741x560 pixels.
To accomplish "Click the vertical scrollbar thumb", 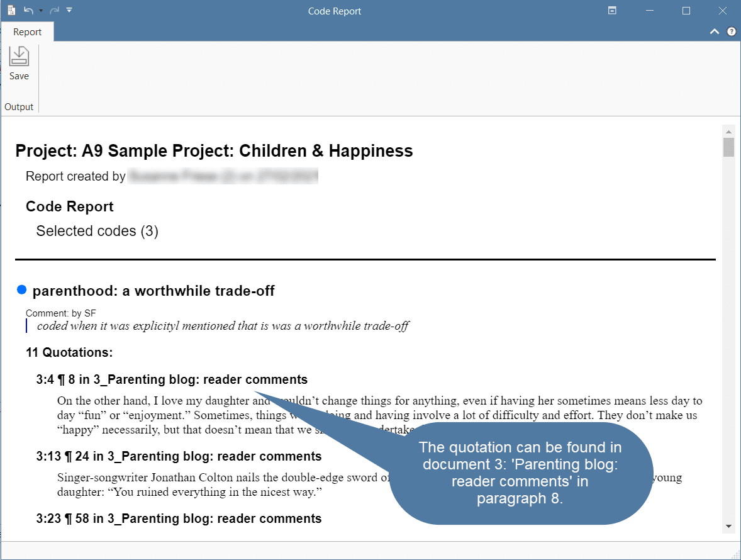I will click(728, 147).
